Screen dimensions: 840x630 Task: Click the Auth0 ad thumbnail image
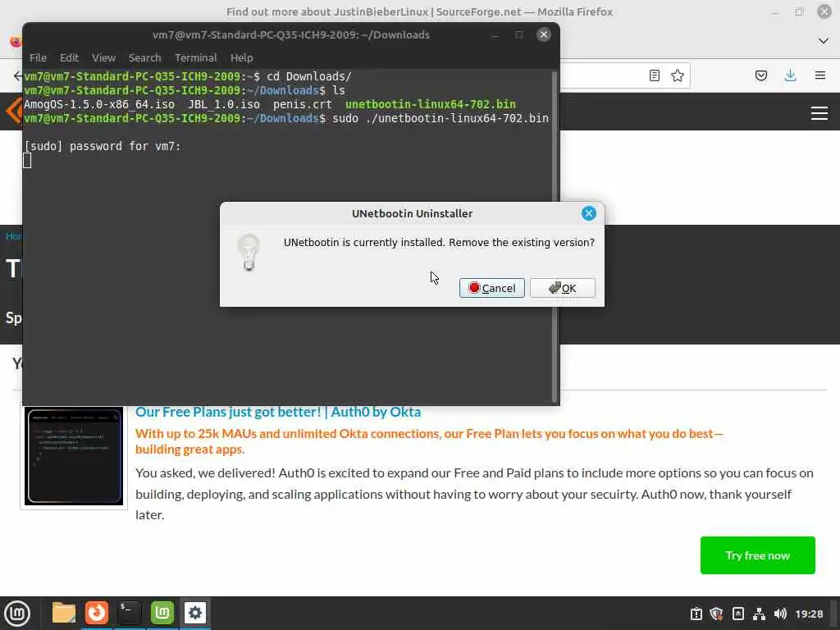[74, 456]
